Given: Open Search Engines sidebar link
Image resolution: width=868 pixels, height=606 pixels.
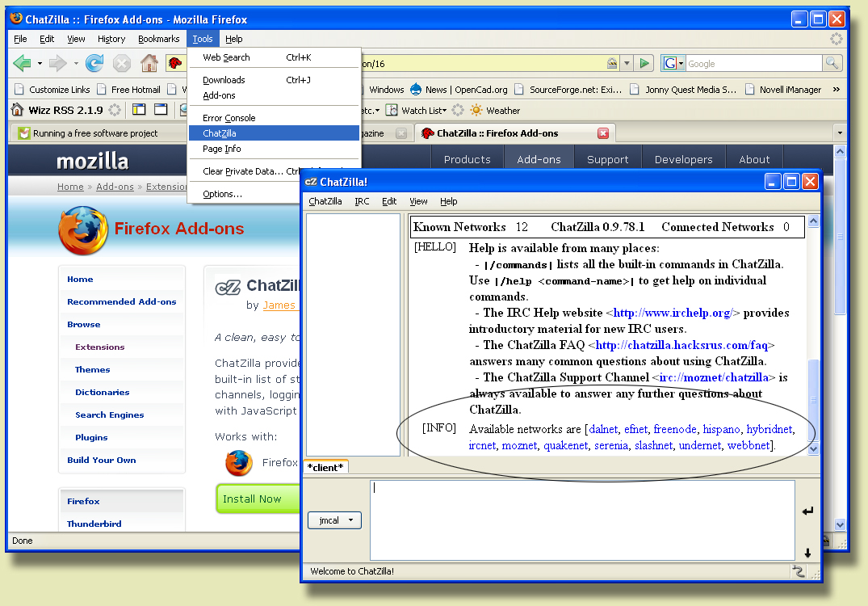Looking at the screenshot, I should [110, 415].
